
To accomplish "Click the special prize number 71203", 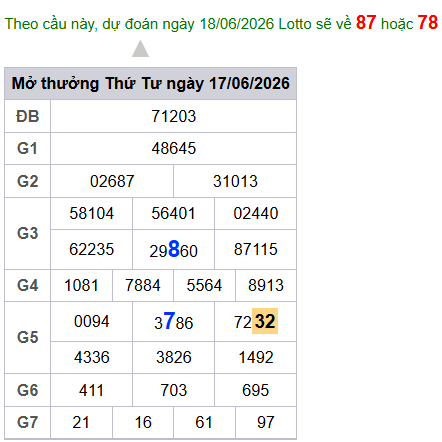I will coord(174,116).
